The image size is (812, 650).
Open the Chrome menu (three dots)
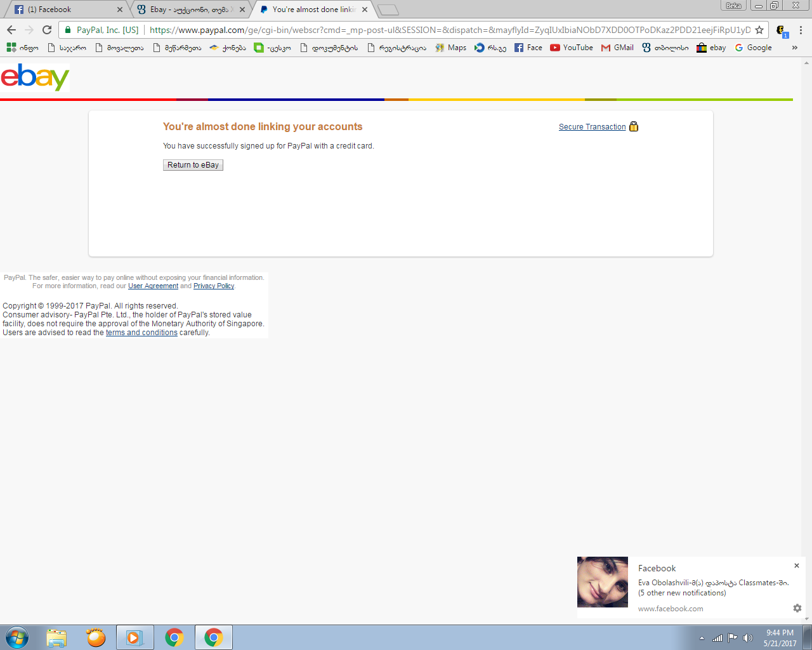pyautogui.click(x=801, y=30)
